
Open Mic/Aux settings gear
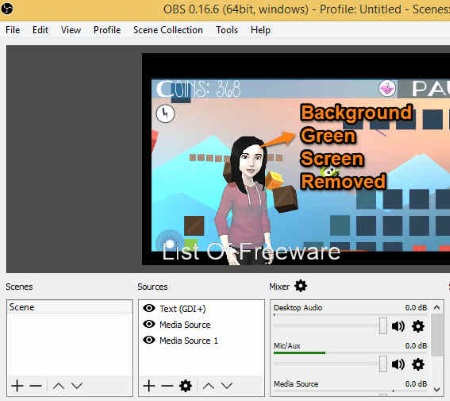click(x=418, y=364)
